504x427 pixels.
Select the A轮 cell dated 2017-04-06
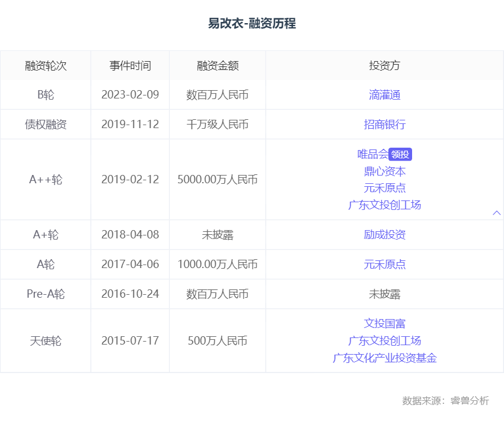tap(46, 265)
